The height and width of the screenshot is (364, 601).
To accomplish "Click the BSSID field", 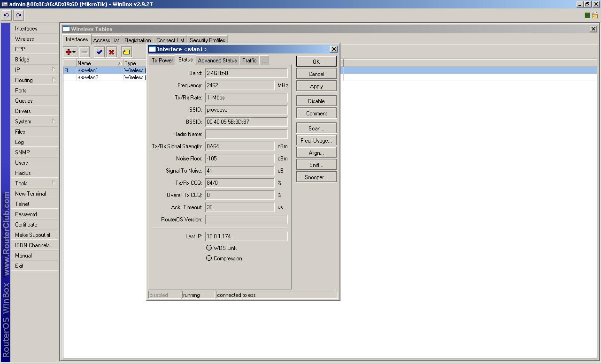I will coord(247,122).
